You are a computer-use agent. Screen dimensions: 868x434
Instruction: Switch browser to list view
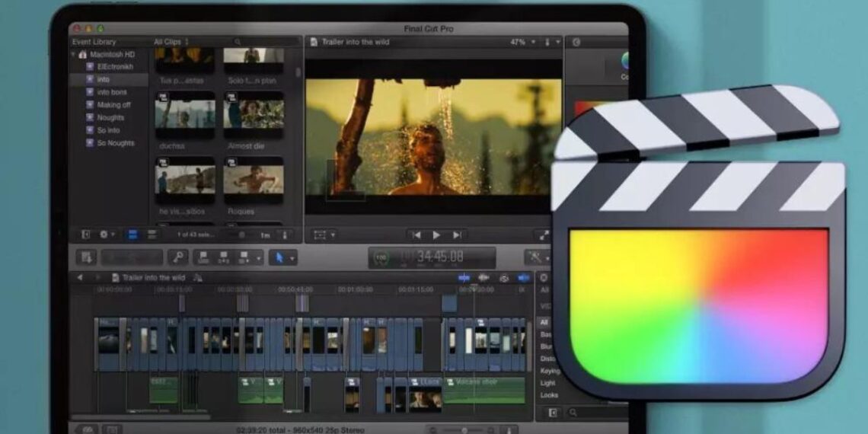(152, 235)
